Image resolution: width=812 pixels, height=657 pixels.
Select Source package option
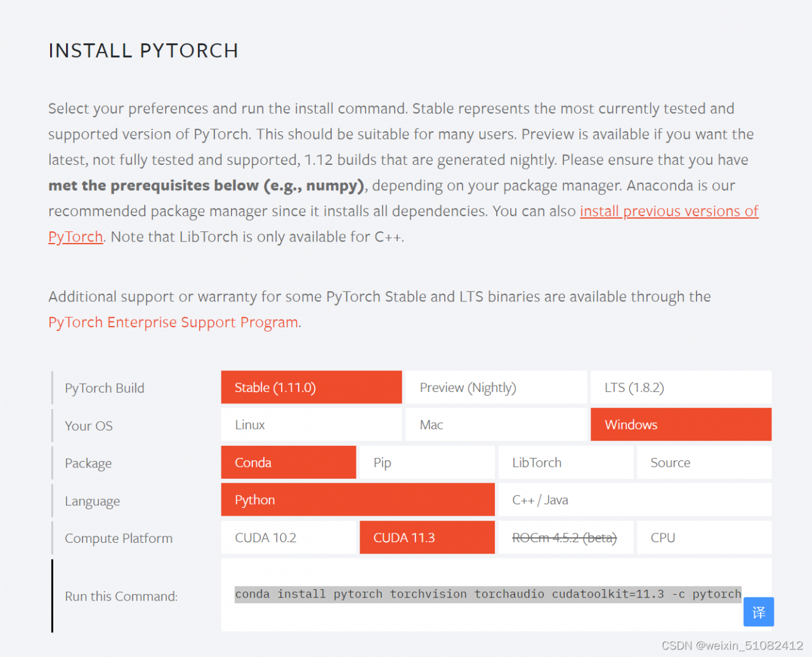point(704,462)
